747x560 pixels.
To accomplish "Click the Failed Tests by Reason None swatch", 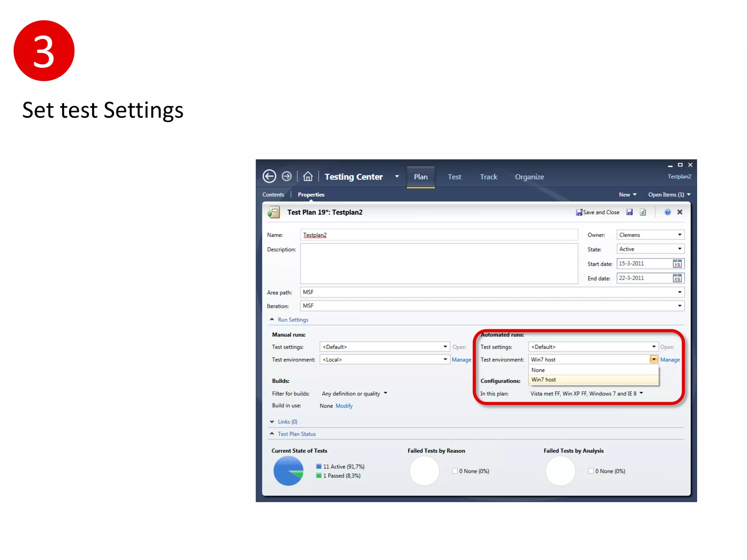I will 455,471.
